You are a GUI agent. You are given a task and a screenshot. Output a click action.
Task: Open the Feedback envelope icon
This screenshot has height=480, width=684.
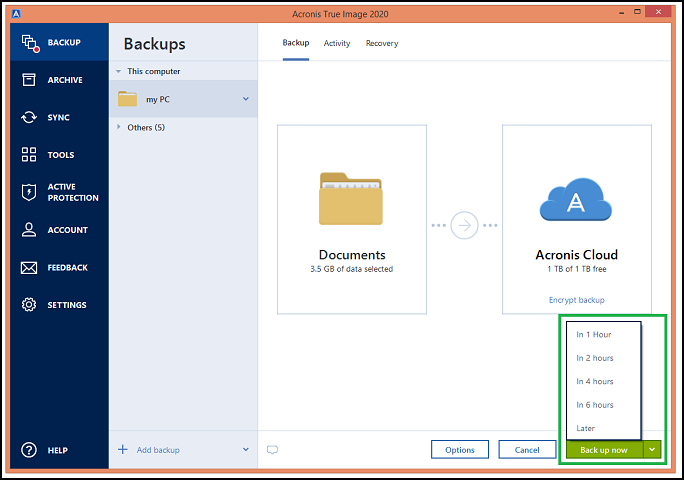point(29,268)
